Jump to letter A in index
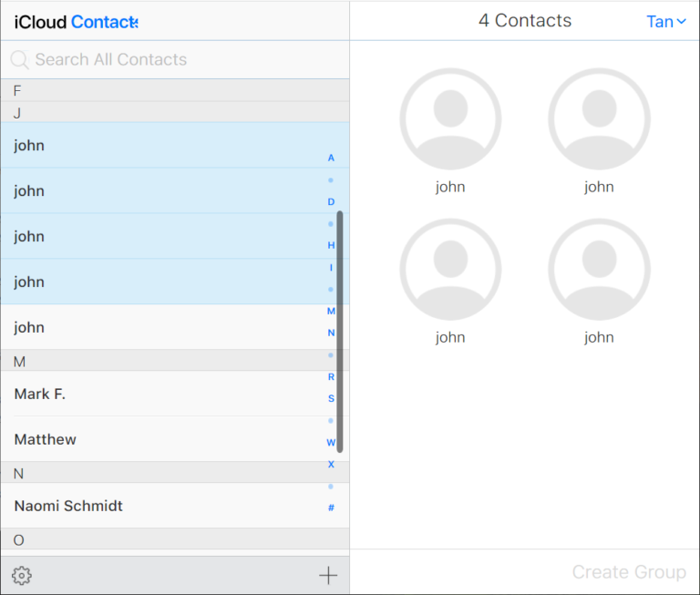This screenshot has width=700, height=595. tap(331, 158)
